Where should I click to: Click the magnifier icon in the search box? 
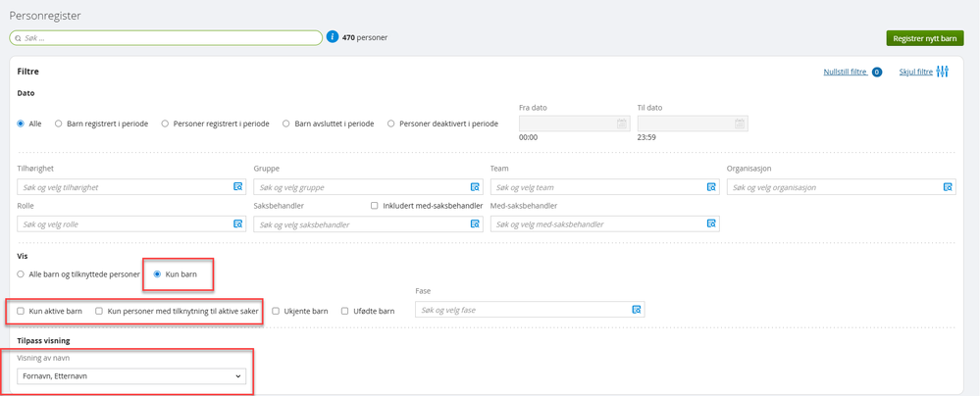click(18, 38)
